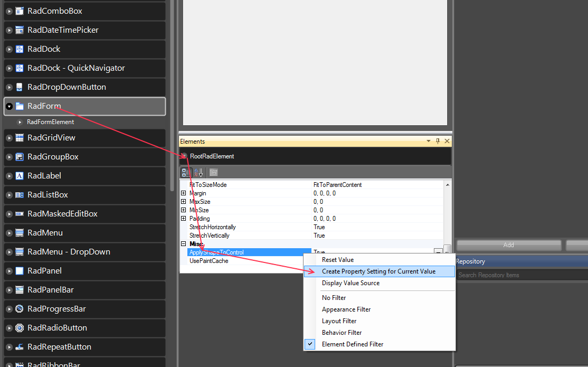Expand the Margin property
Screen dimensions: 588x367
click(183, 193)
